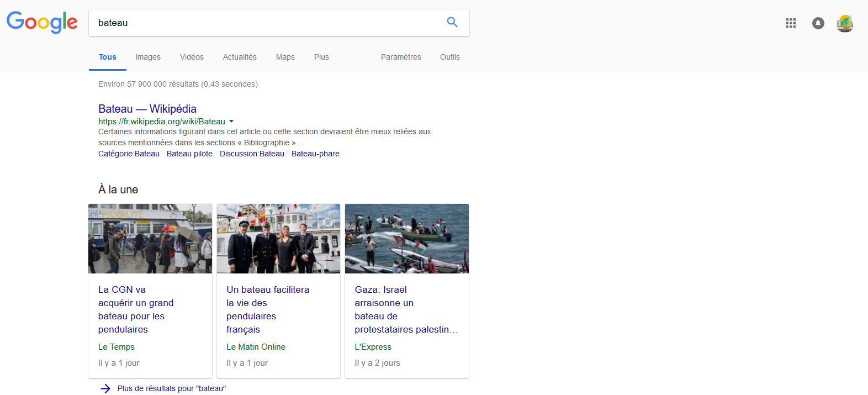Click the Wikipedia result snippet text
Image resolution: width=868 pixels, height=395 pixels.
[x=264, y=137]
